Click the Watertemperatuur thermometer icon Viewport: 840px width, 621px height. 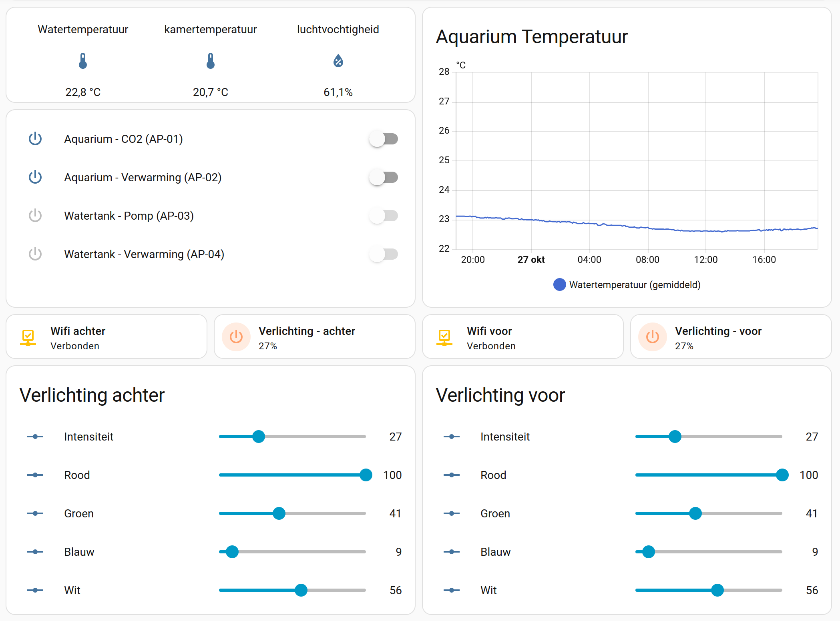(x=83, y=61)
